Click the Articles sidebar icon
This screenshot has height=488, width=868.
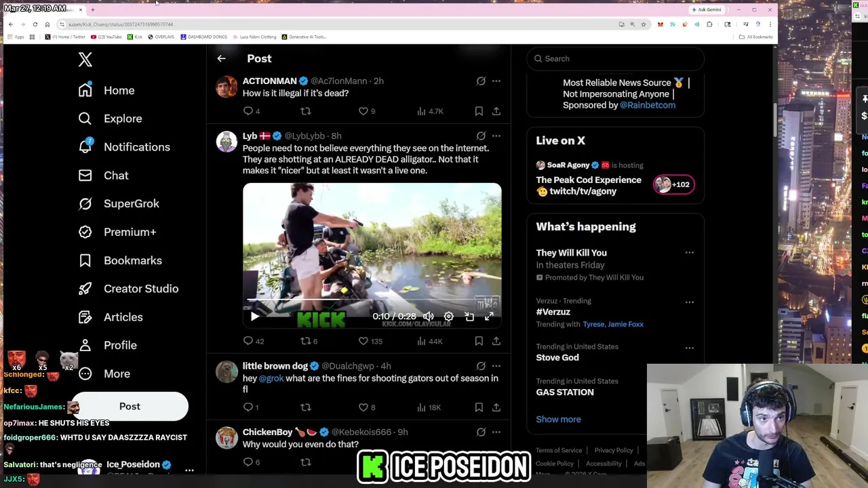[x=85, y=317]
